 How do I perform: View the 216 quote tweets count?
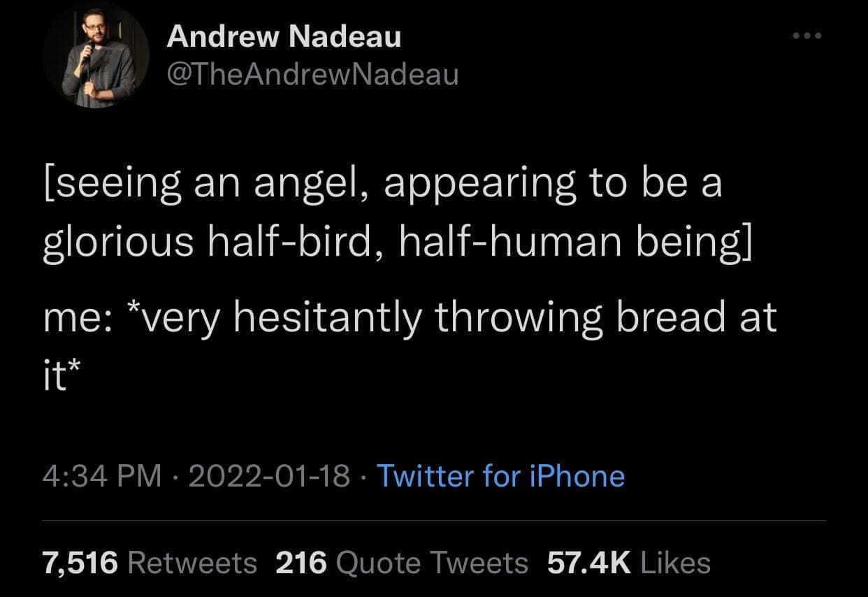[302, 562]
